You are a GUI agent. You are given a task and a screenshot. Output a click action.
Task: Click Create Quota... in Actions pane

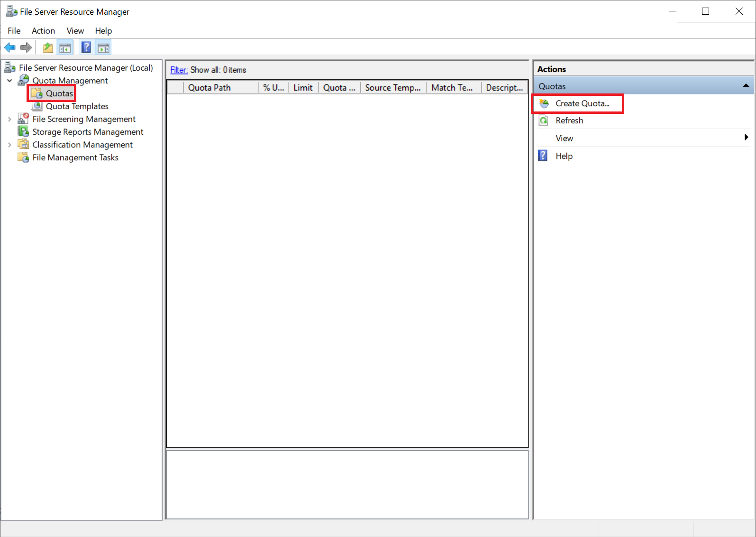583,103
